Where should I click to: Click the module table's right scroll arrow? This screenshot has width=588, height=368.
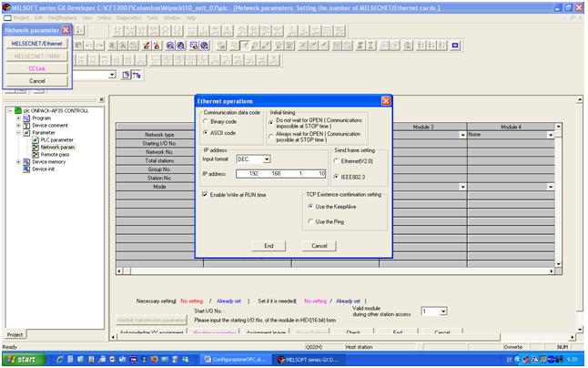(552, 271)
